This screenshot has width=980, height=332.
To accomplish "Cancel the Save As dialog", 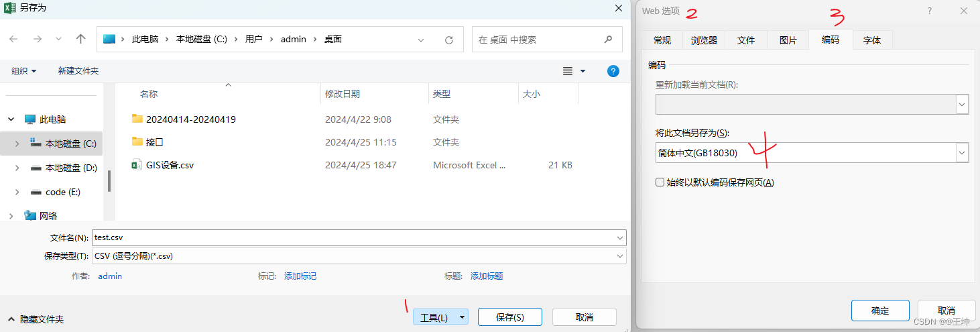I will (584, 317).
